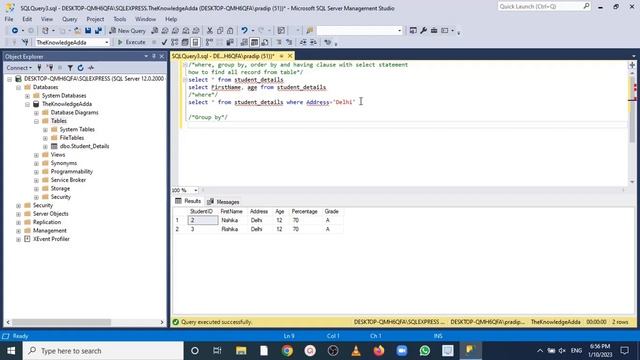Click the Connect Object Explorer plug icon
640x360 pixels.
tap(40, 68)
